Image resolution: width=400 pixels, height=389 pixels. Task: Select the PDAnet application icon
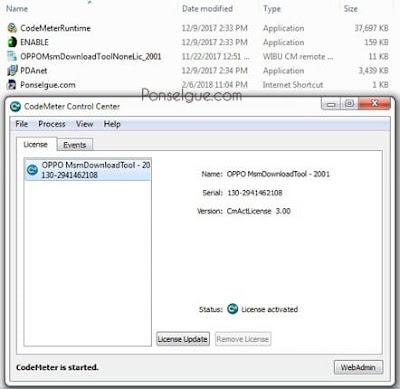coord(12,71)
